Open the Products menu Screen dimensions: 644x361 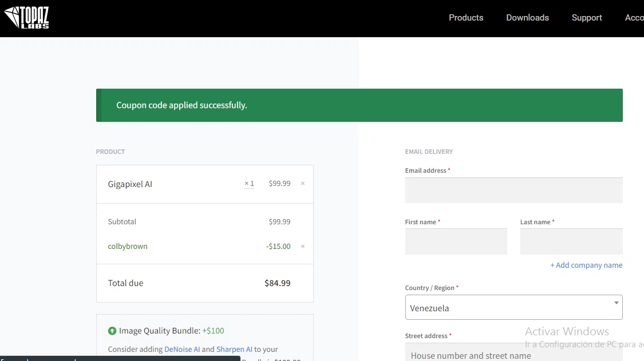pos(466,18)
